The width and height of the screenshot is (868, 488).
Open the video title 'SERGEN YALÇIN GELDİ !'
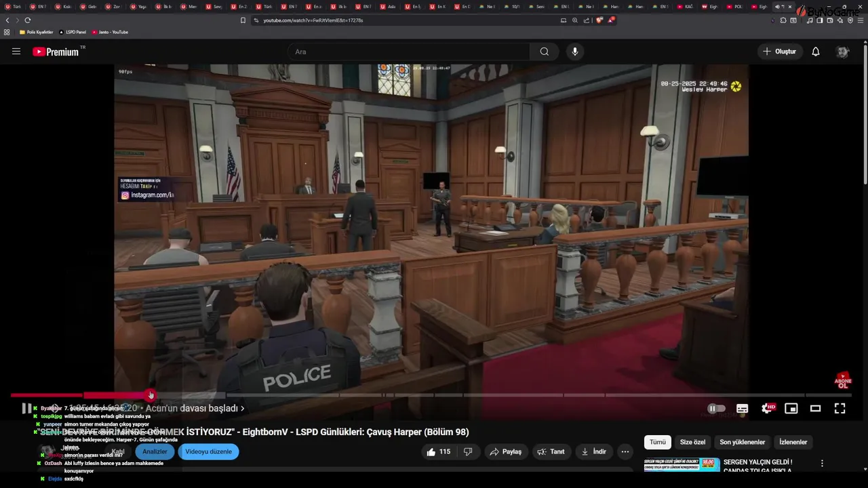click(757, 462)
